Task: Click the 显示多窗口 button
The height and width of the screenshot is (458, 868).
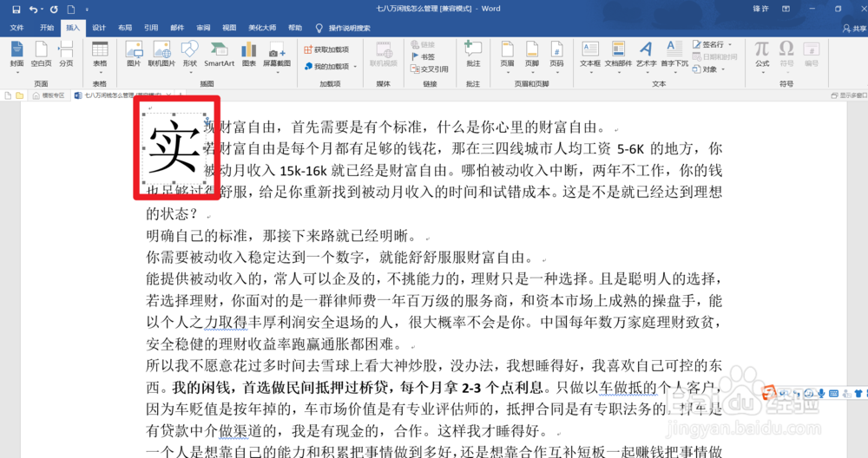Action: [849, 95]
